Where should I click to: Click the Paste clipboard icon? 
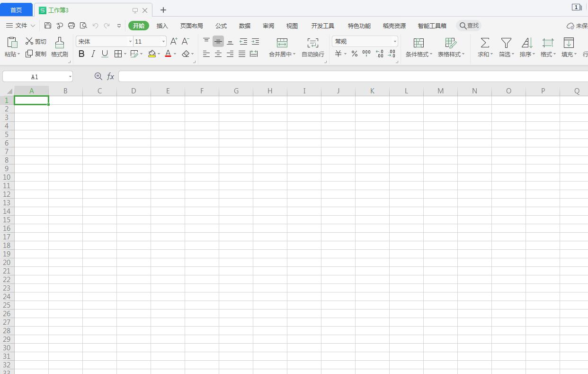pyautogui.click(x=12, y=43)
